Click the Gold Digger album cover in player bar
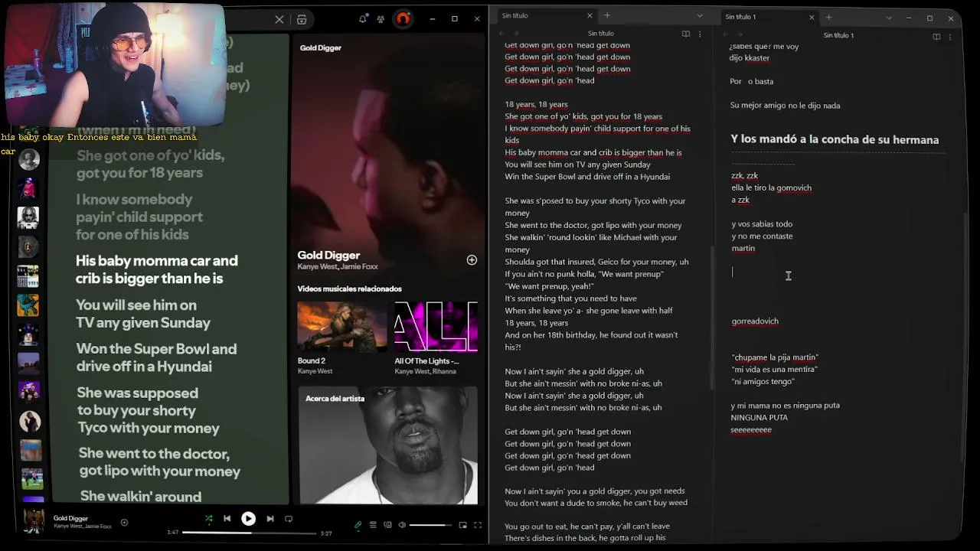This screenshot has height=551, width=980. [x=34, y=521]
